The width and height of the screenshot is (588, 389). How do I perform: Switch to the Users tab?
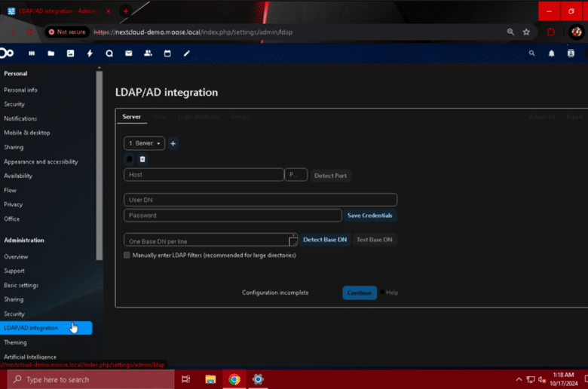(159, 117)
